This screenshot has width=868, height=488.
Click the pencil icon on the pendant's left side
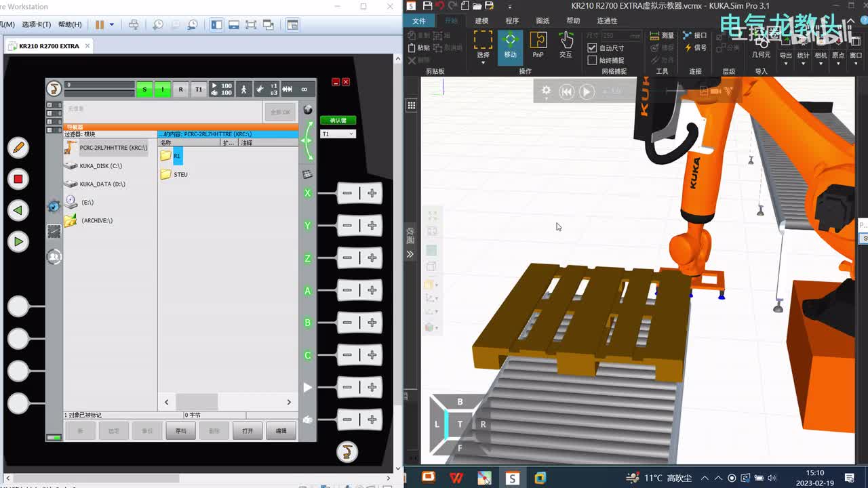point(18,147)
